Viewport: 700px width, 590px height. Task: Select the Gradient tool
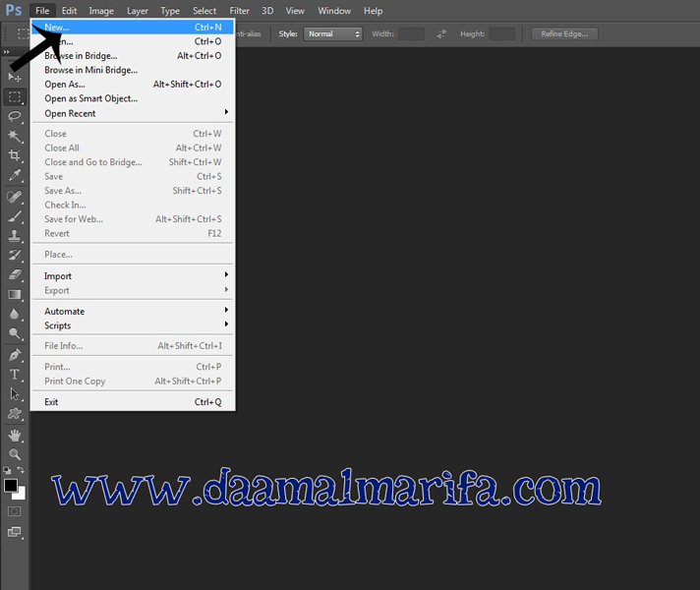[15, 294]
